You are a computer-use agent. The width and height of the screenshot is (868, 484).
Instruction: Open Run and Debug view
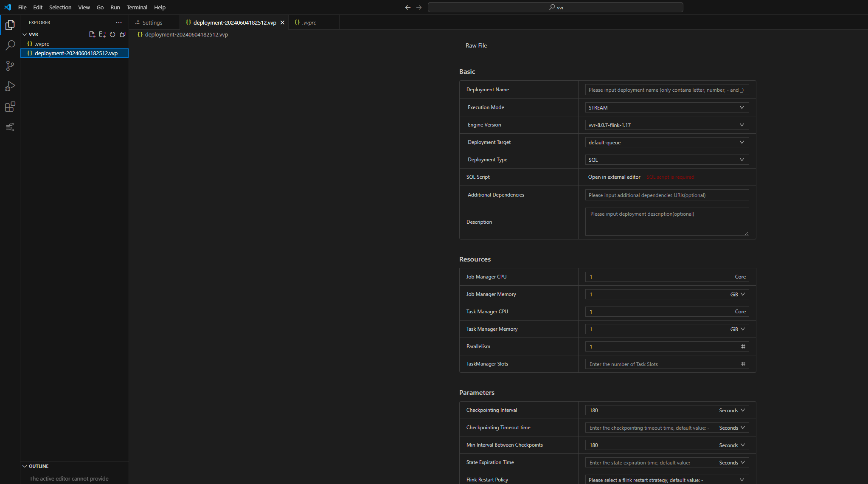10,86
